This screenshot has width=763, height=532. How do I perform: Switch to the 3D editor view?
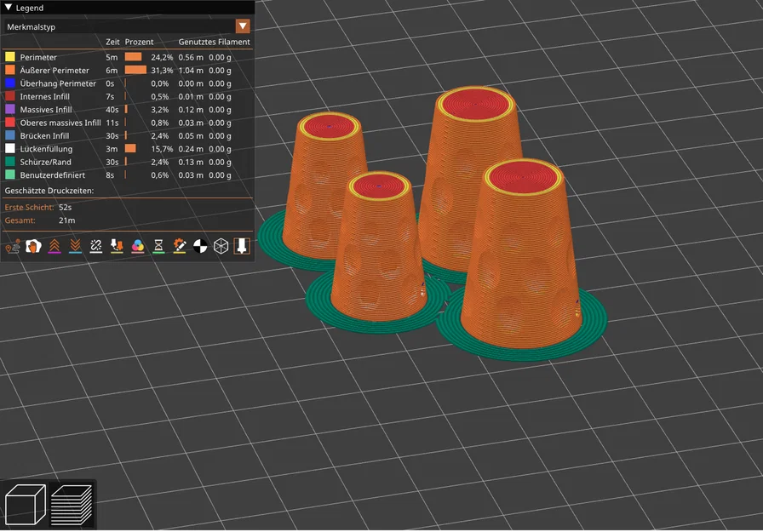pos(26,504)
